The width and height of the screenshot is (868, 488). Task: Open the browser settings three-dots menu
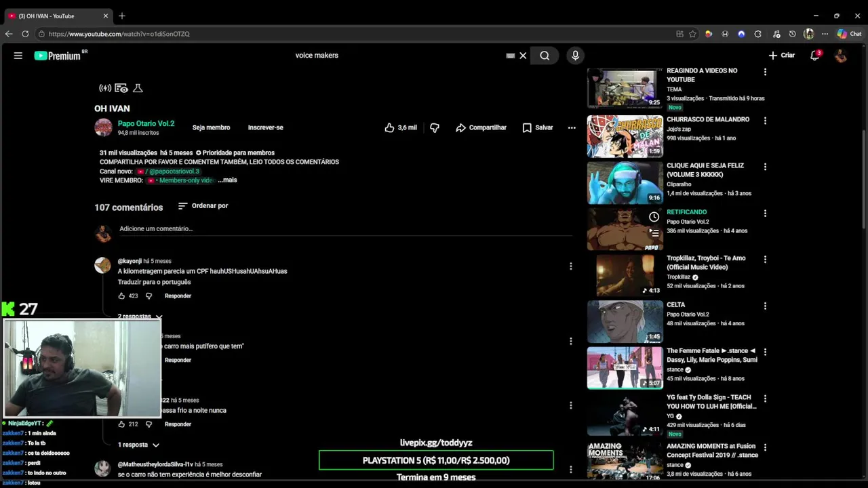(824, 34)
